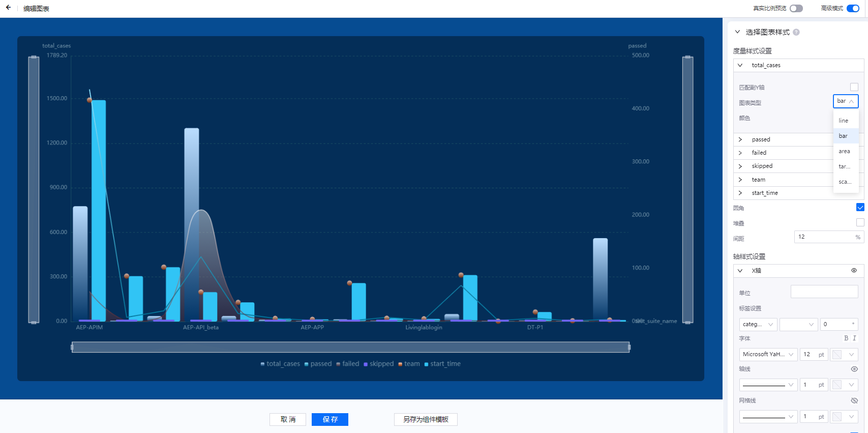Click 另存为组件模板 button
Image resolution: width=868 pixels, height=433 pixels.
tap(426, 419)
